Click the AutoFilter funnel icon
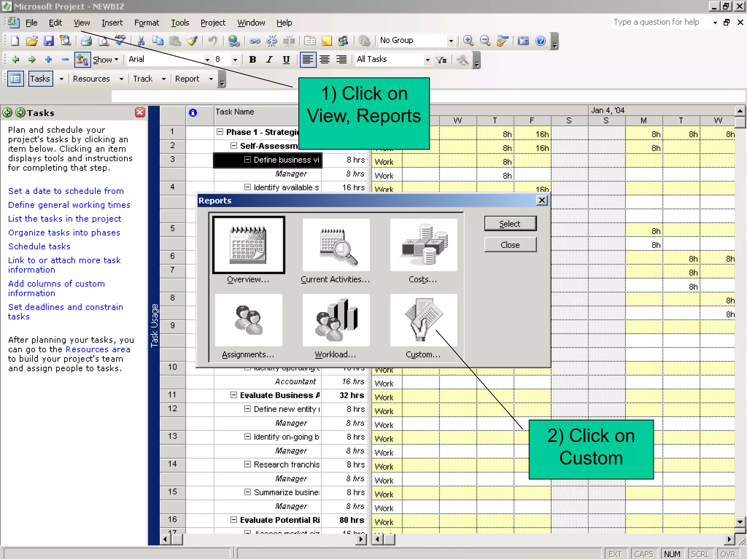Screen dimensions: 747x560 point(441,60)
